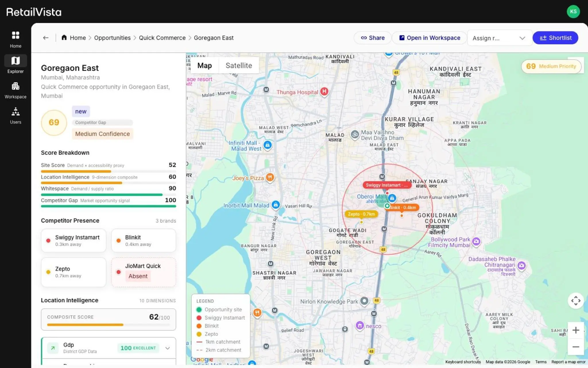This screenshot has height=368, width=588.
Task: Click the Shortlist button
Action: click(x=555, y=38)
